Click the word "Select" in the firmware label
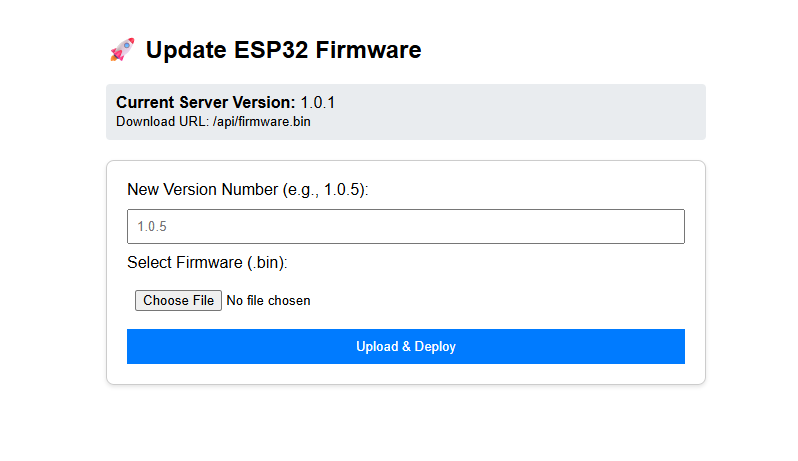 [149, 263]
